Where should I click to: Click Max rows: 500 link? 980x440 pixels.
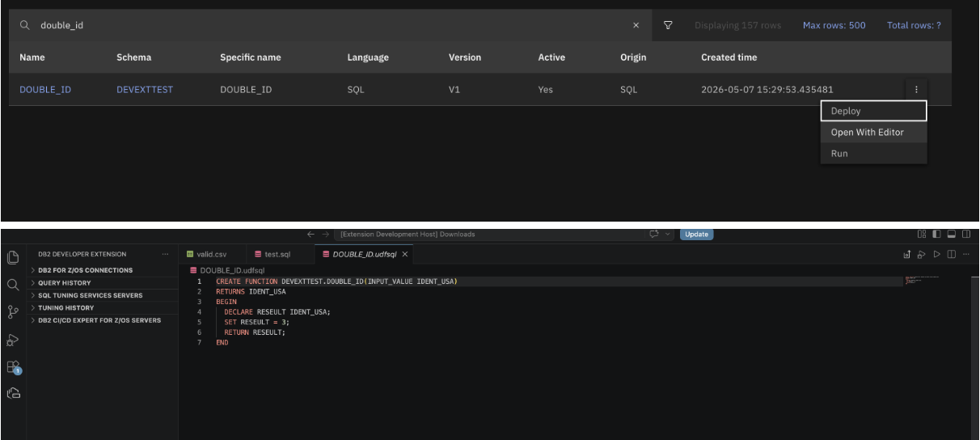click(x=834, y=26)
